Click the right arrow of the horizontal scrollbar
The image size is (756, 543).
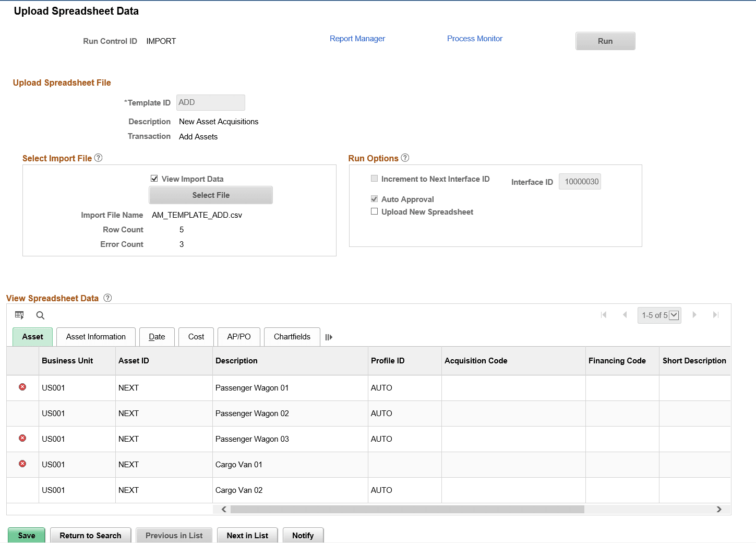point(718,509)
